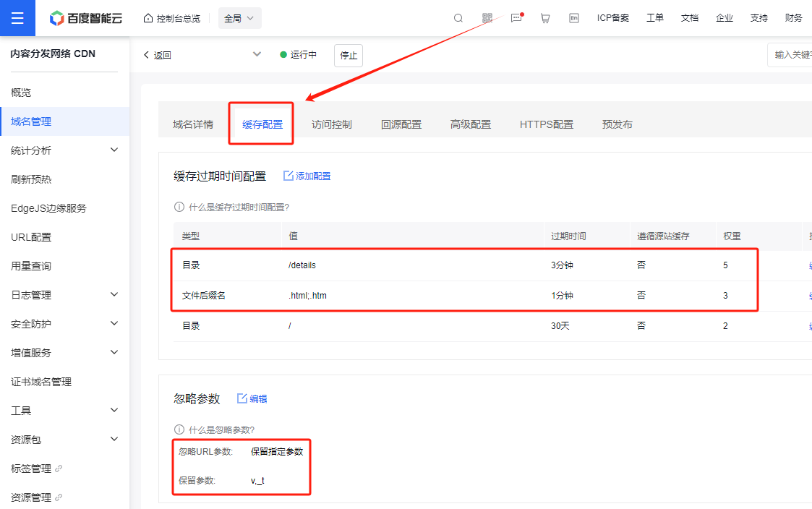Click the keyword search input field

coord(791,55)
